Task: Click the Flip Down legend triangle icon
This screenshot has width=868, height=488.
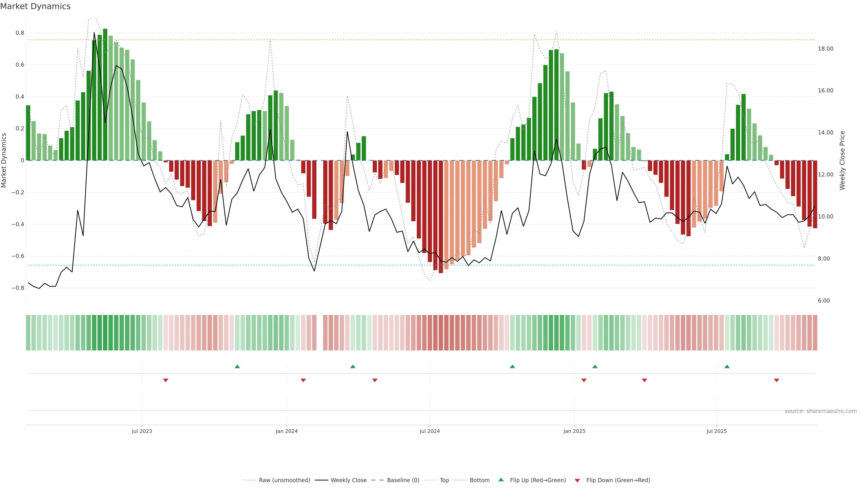Action: tap(577, 481)
